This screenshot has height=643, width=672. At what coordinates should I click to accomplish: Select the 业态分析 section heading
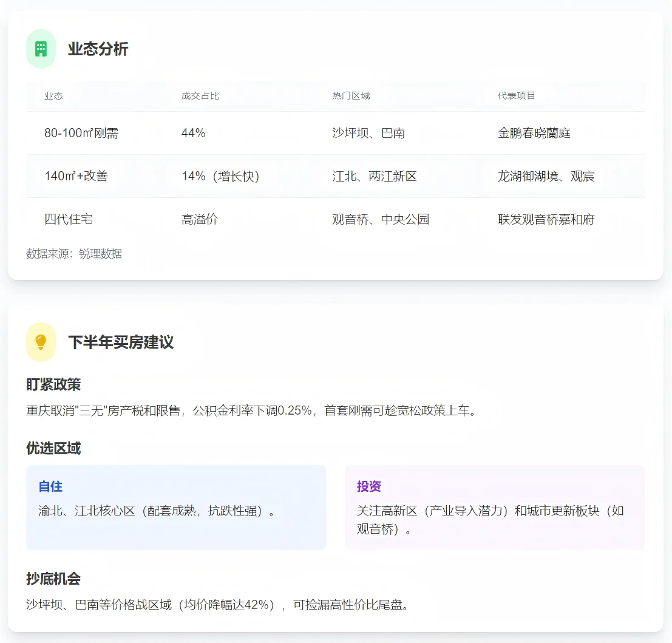98,49
